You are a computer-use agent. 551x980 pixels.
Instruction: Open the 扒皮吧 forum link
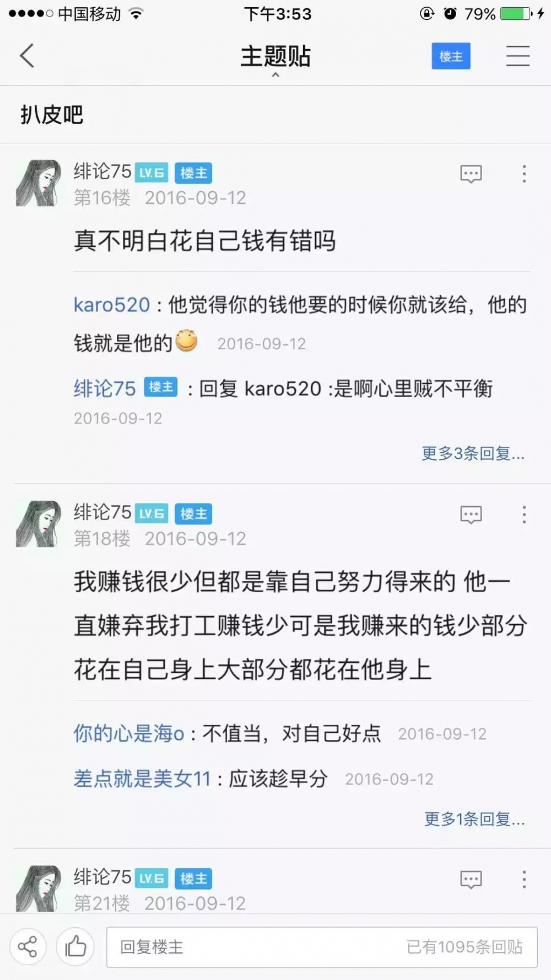tap(52, 115)
